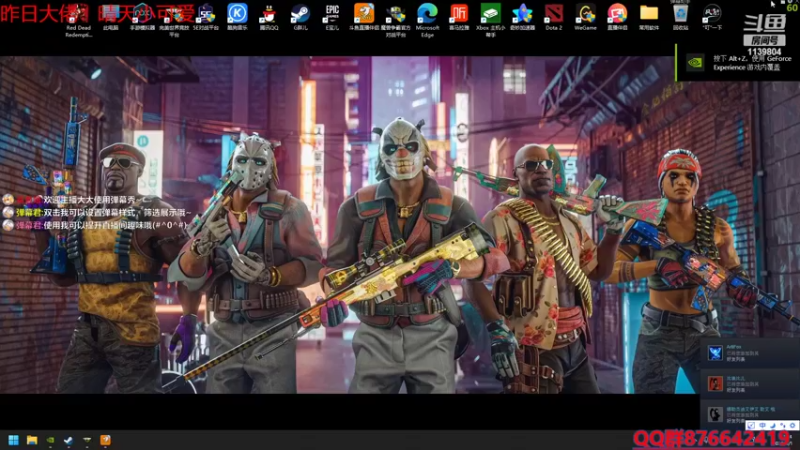Click second danmaku message about styles
The width and height of the screenshot is (800, 450).
[97, 212]
